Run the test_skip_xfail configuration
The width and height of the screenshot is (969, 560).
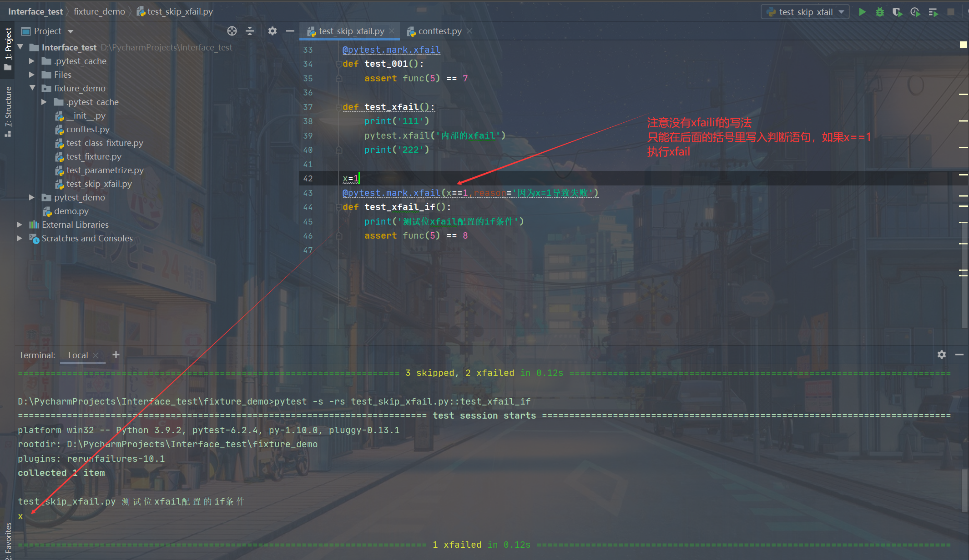pos(862,12)
